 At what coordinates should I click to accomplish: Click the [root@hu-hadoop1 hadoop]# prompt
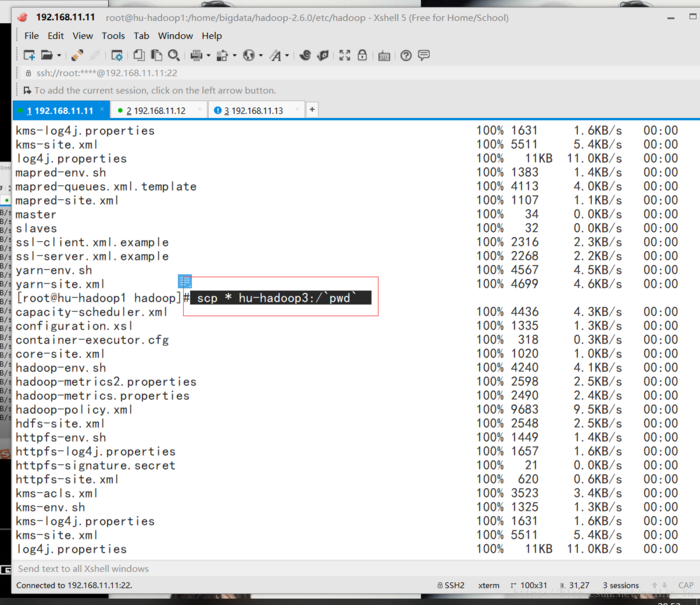[x=103, y=298]
